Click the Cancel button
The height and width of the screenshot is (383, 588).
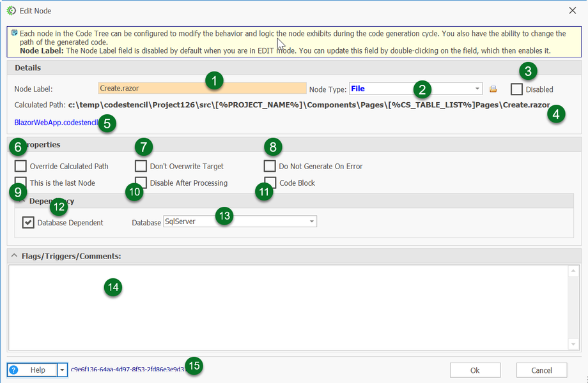point(541,370)
